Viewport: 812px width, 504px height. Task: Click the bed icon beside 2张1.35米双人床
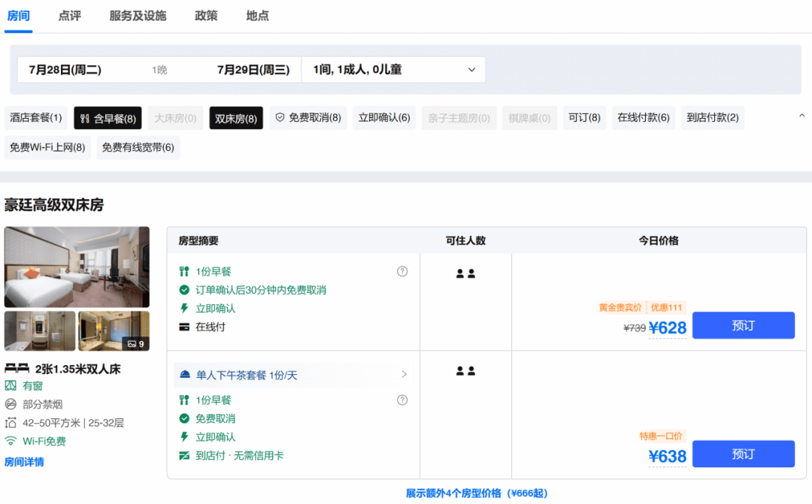point(17,369)
